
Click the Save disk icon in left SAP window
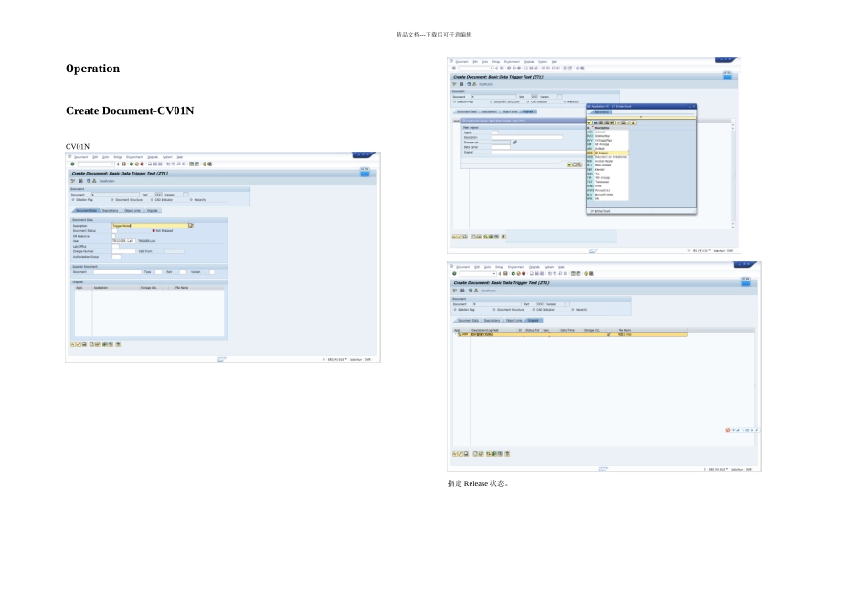point(124,164)
